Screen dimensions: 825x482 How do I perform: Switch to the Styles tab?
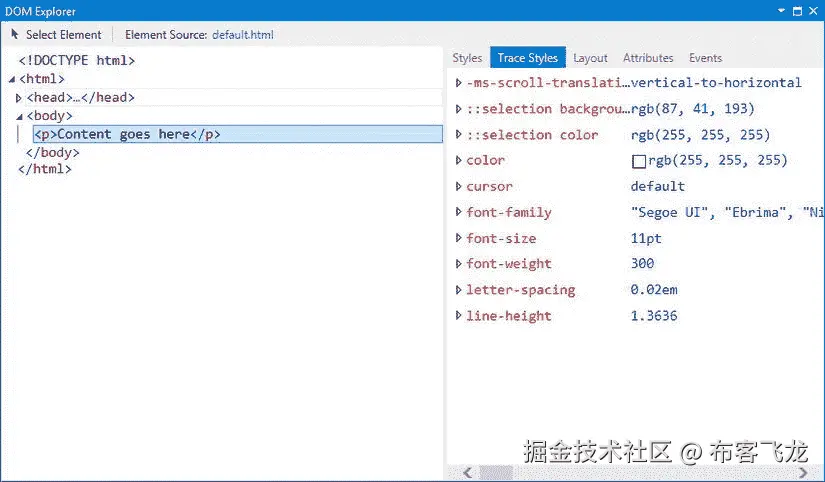click(x=467, y=58)
